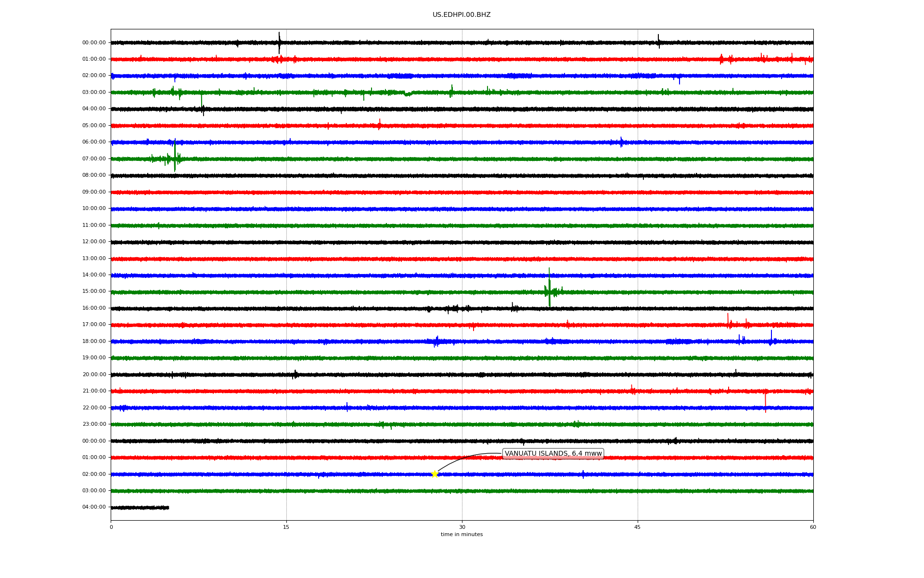The height and width of the screenshot is (578, 924).
Task: Click the last 04:00:00 row label at bottom
Action: tap(94, 507)
